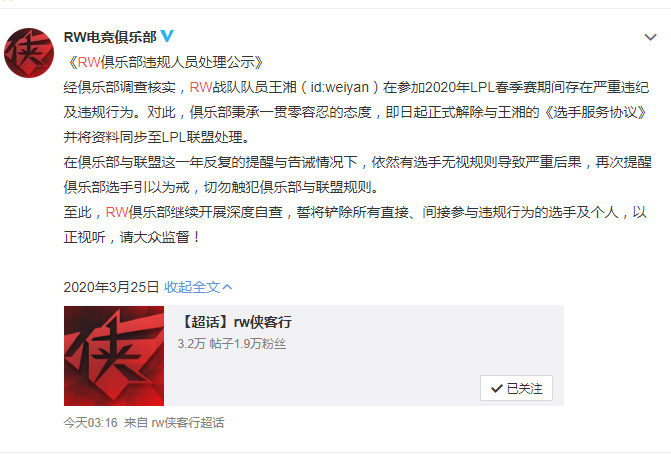Click the checkmark icon in 已关注
This screenshot has width=671, height=454.
(x=496, y=389)
